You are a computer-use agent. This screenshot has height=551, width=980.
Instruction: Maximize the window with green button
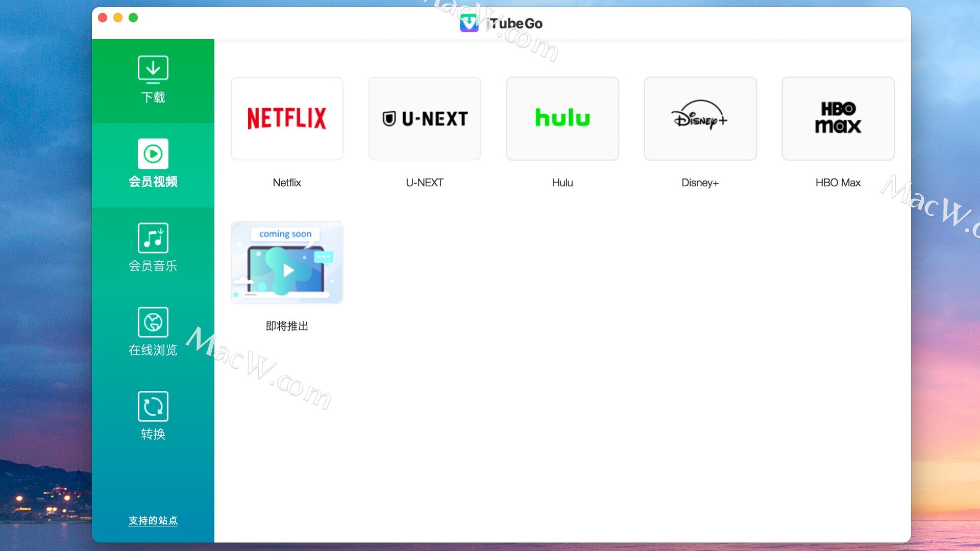point(133,18)
